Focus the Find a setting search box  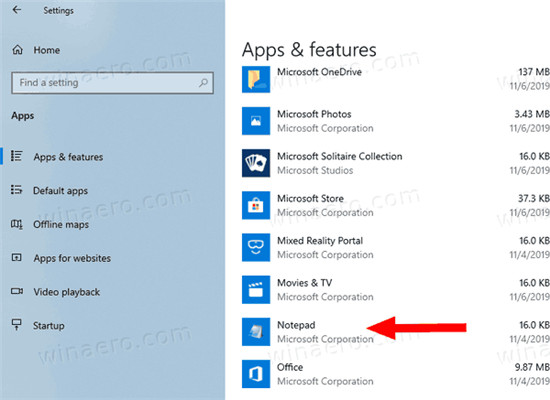(x=112, y=83)
